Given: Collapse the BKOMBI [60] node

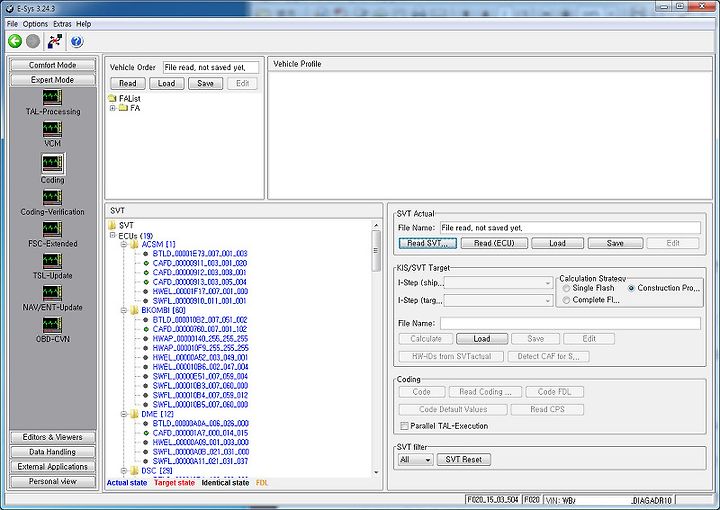Looking at the screenshot, I should 124,311.
